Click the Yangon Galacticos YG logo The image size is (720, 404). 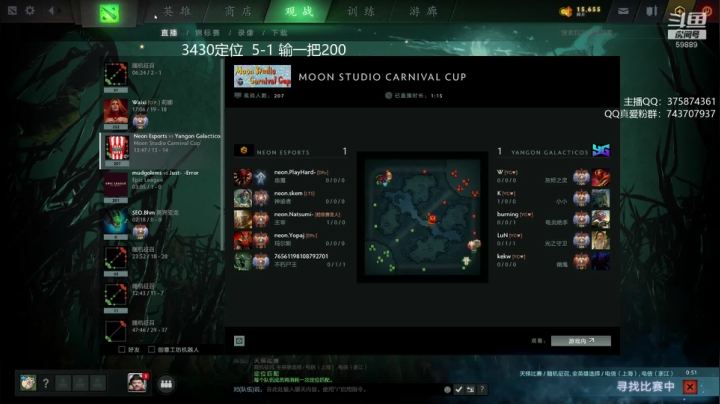(601, 150)
